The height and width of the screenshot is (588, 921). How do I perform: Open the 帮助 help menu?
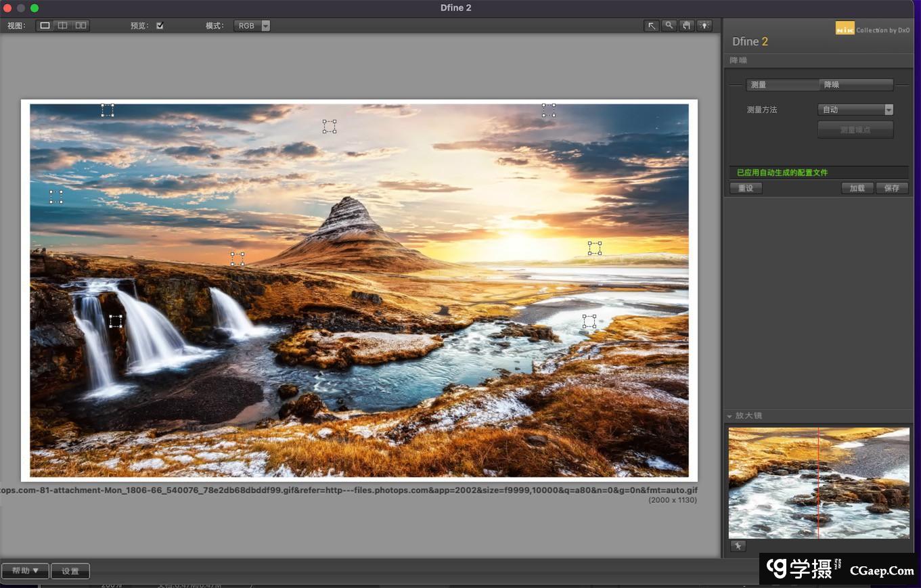tap(26, 571)
